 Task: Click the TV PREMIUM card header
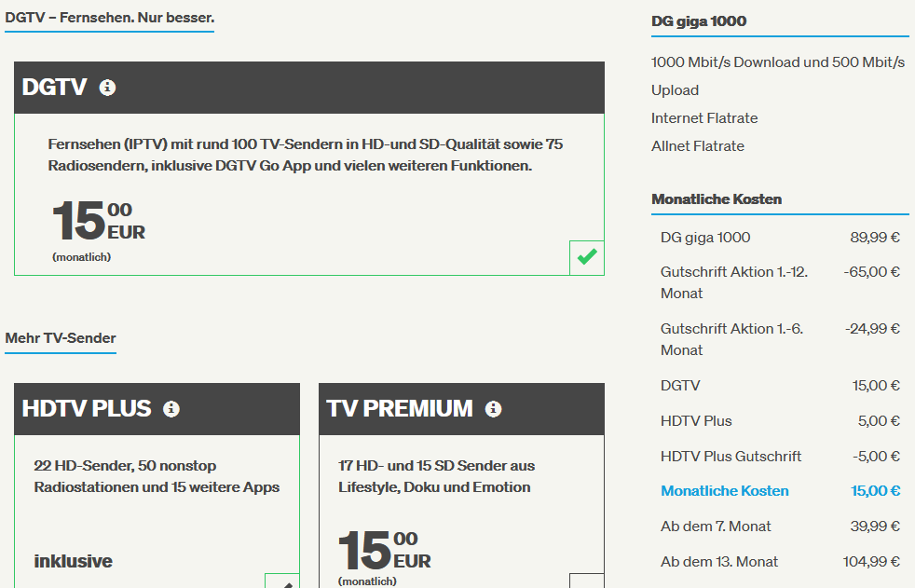pyautogui.click(x=461, y=409)
